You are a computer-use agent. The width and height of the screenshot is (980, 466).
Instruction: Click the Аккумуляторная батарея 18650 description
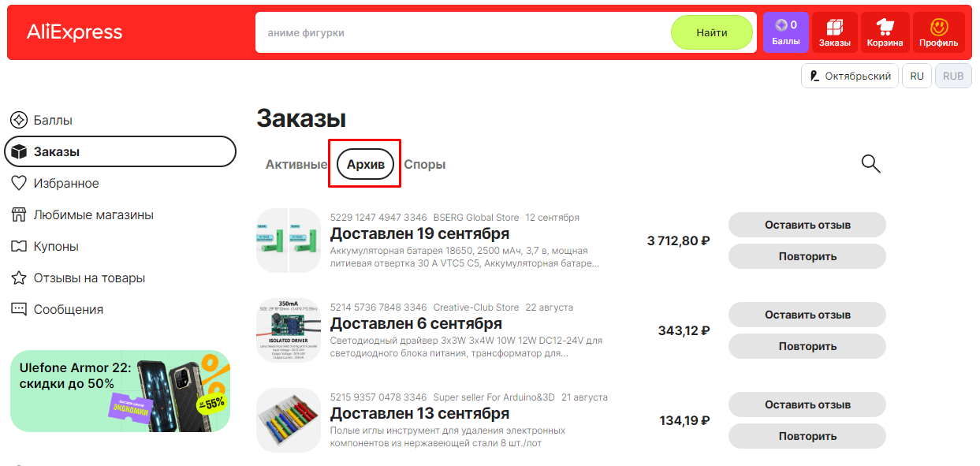[x=465, y=257]
